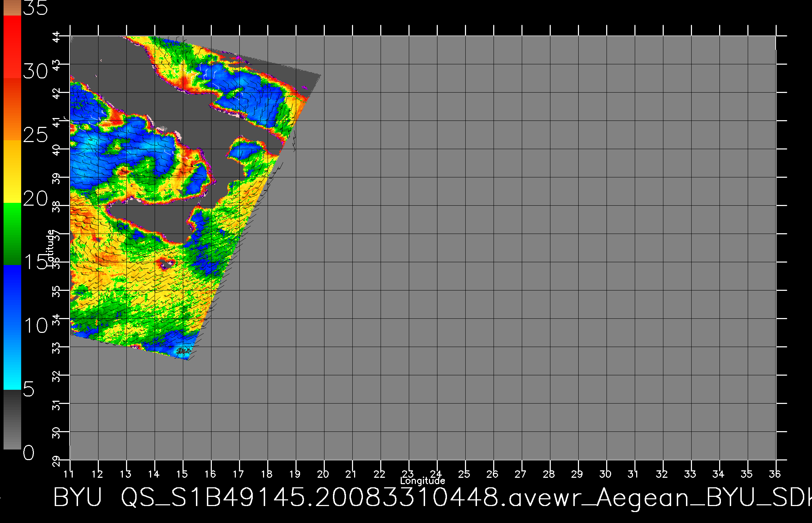Screen dimensions: 812x523
Task: Click latitude axis label "42"
Action: (x=56, y=94)
